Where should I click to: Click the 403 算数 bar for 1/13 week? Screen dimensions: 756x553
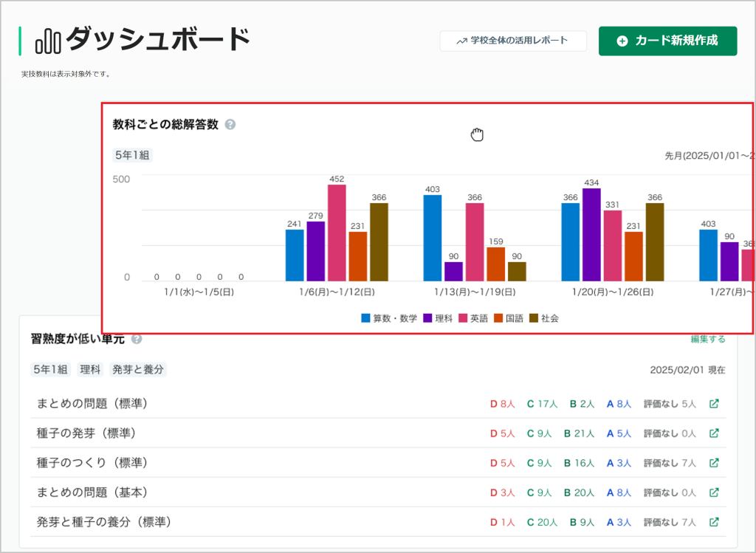433,238
